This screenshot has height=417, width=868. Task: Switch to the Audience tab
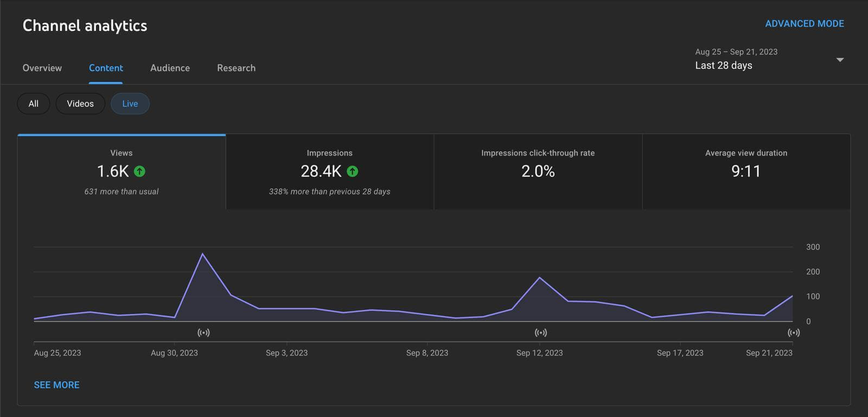[x=170, y=68]
